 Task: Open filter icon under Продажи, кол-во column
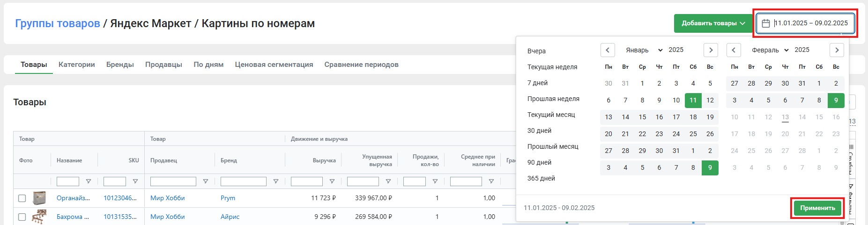(x=435, y=181)
